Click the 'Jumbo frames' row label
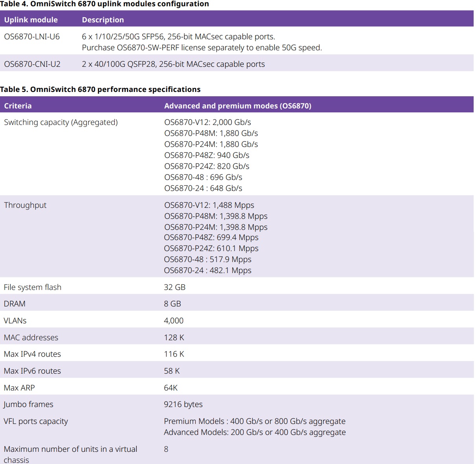Screen dimensions: 476x464 pos(28,404)
